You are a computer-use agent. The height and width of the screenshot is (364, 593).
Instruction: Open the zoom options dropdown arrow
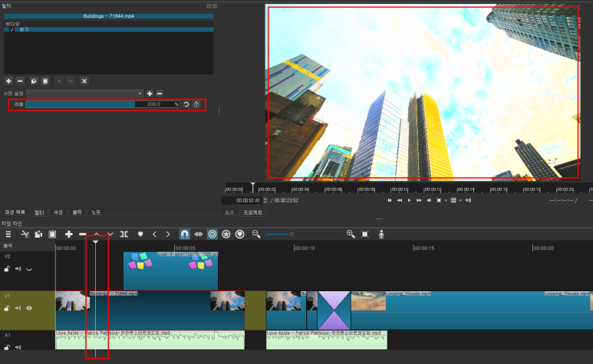point(446,201)
